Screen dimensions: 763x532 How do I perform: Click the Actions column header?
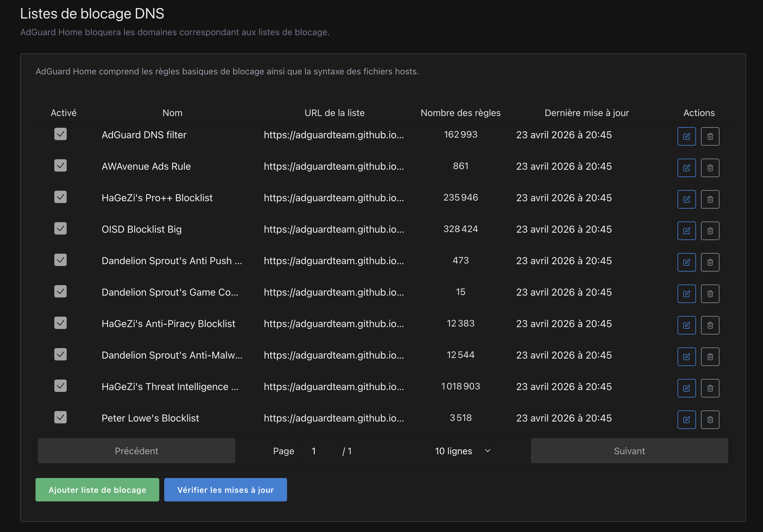(x=699, y=113)
